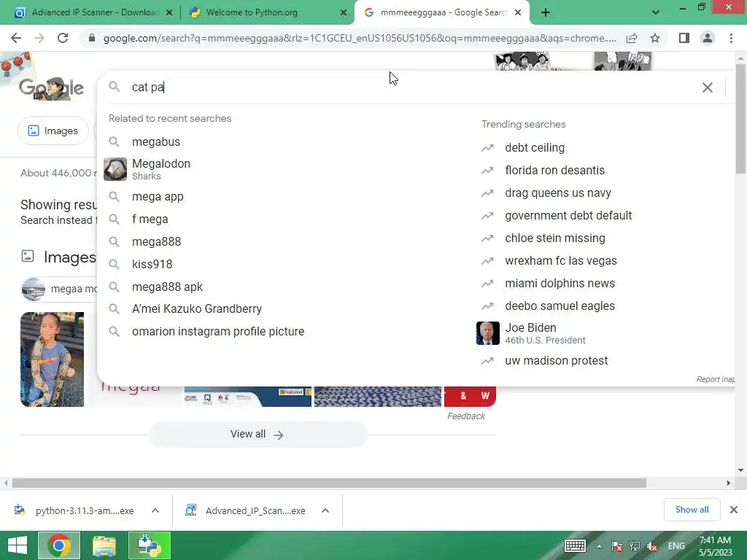Click trending search drag queens us navy

[x=558, y=192]
